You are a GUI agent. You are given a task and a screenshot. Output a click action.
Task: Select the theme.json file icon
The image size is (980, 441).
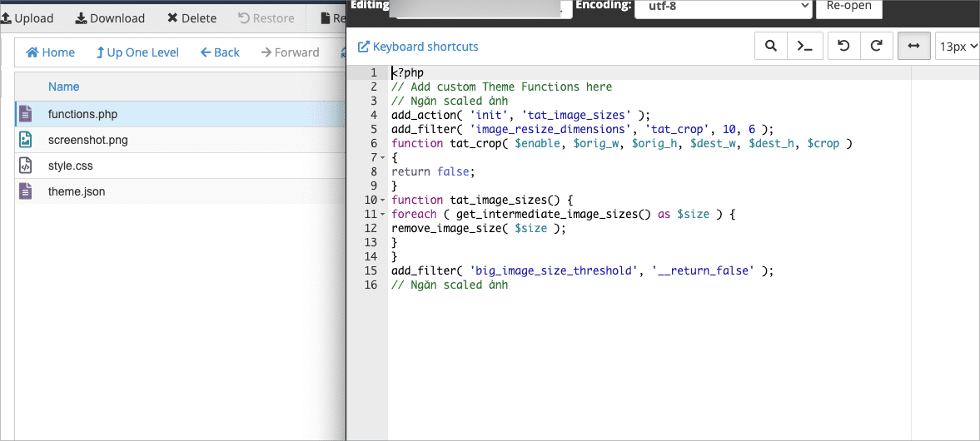tap(26, 191)
